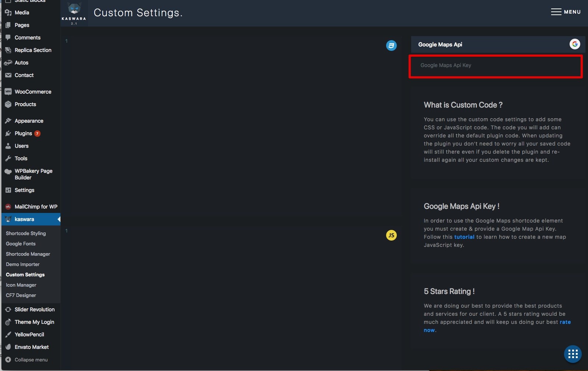Click the "Google Maps Api Key !" heading

(462, 206)
